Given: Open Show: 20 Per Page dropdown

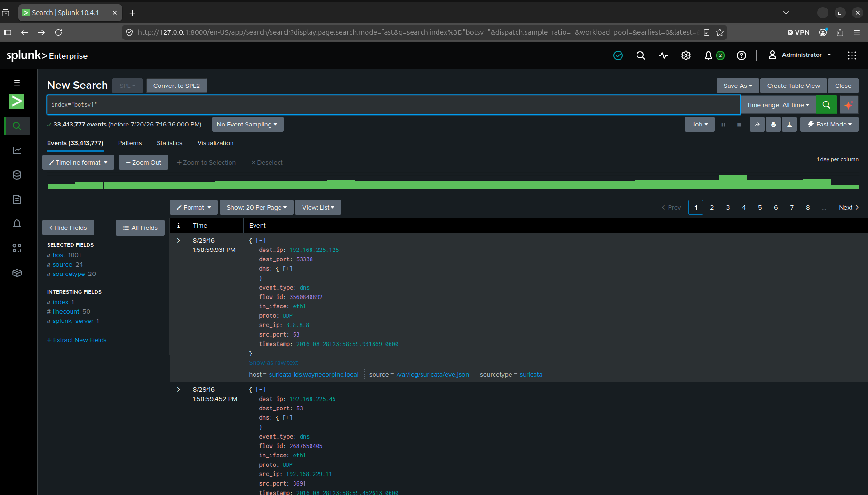Looking at the screenshot, I should 256,207.
